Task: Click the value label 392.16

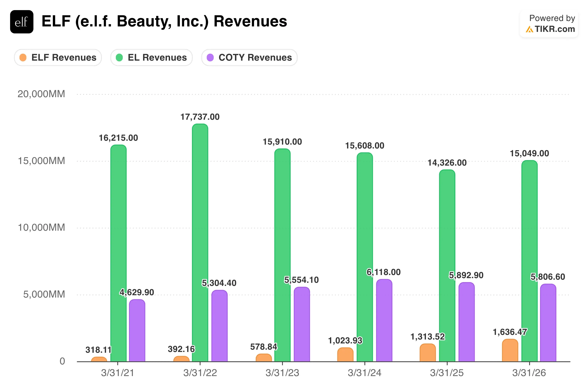Action: (x=181, y=349)
